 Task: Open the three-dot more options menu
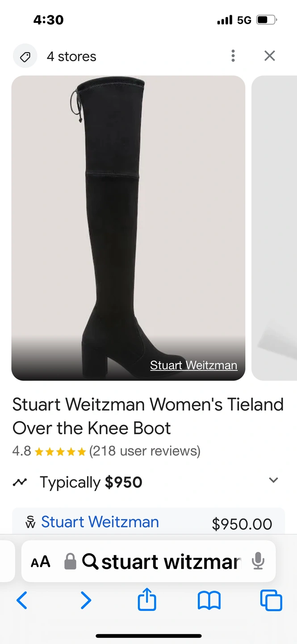click(x=233, y=56)
